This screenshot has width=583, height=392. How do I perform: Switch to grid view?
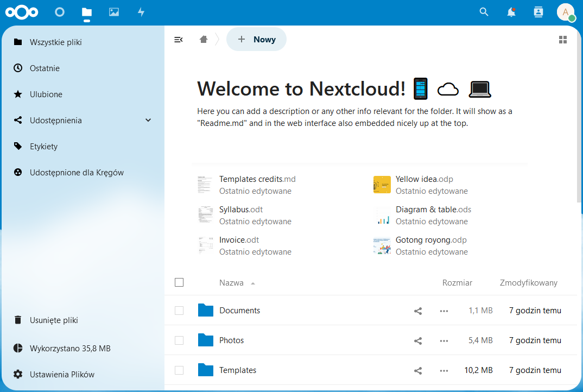tap(563, 40)
